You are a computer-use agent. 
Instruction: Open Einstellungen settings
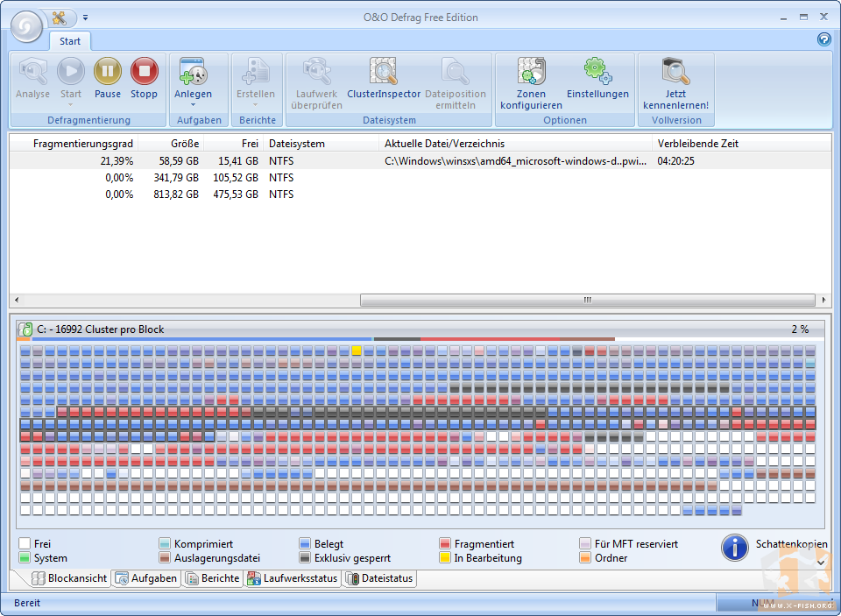(597, 71)
